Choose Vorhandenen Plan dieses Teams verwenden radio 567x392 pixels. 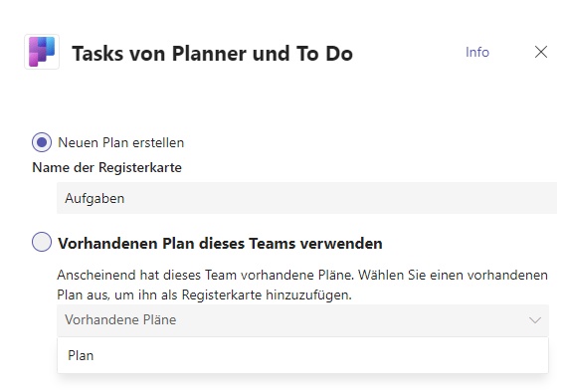click(42, 242)
